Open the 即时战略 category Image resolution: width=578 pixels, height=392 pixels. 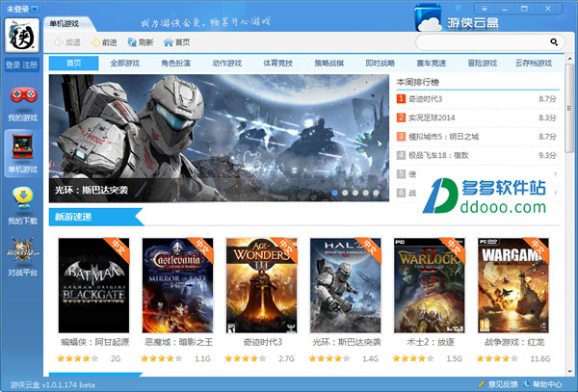381,63
